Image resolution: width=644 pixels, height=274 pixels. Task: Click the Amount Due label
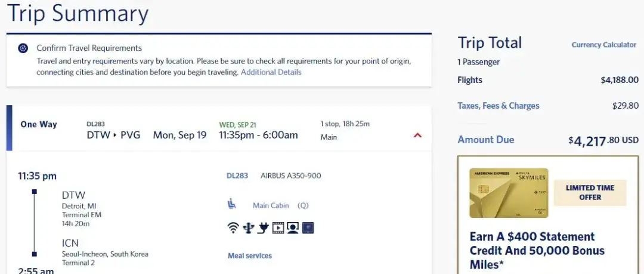[485, 140]
